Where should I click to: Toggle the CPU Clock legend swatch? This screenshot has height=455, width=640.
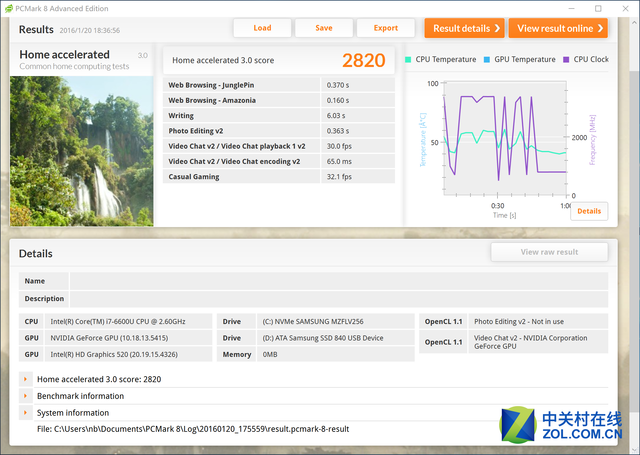(566, 60)
